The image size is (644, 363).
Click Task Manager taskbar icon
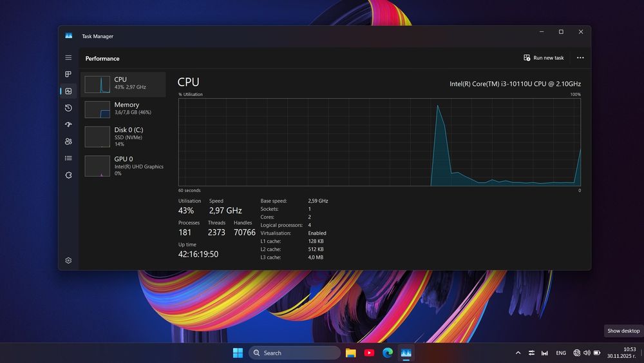click(x=406, y=353)
